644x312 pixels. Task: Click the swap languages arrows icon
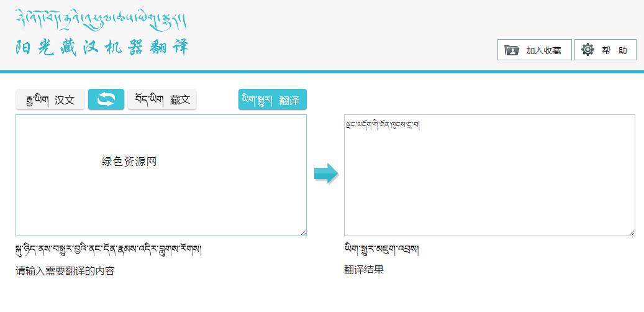tap(106, 99)
